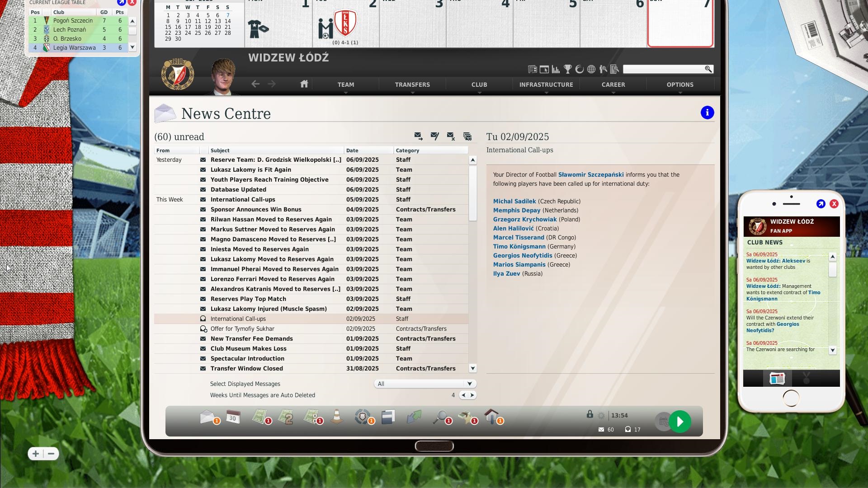This screenshot has width=868, height=488.
Task: Open the second team pitch icon
Action: click(x=286, y=417)
